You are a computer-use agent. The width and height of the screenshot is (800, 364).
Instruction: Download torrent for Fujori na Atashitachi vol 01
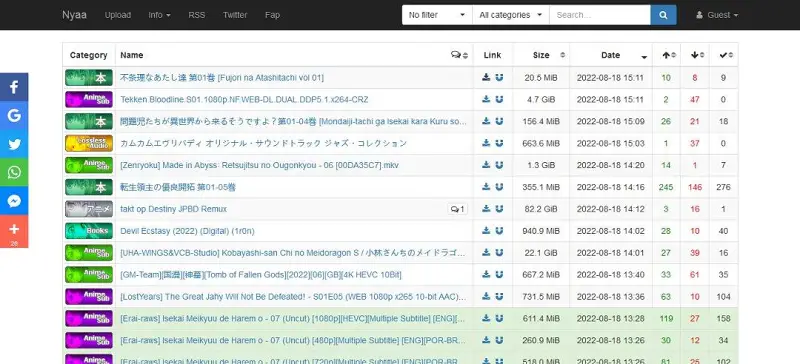click(486, 78)
